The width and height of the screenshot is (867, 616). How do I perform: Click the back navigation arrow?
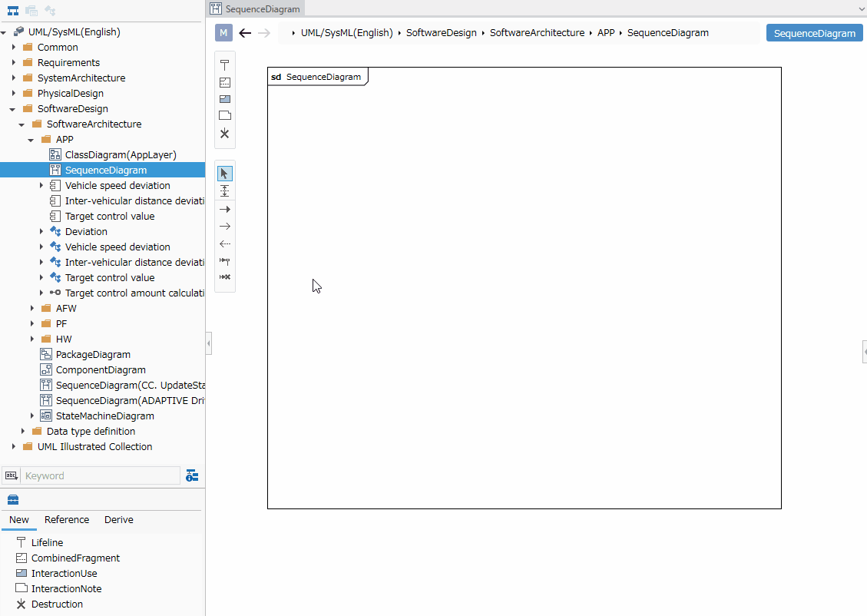[x=245, y=33]
